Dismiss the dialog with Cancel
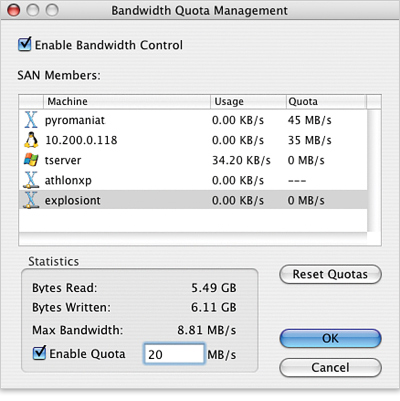Image resolution: width=400 pixels, height=401 pixels. [330, 368]
